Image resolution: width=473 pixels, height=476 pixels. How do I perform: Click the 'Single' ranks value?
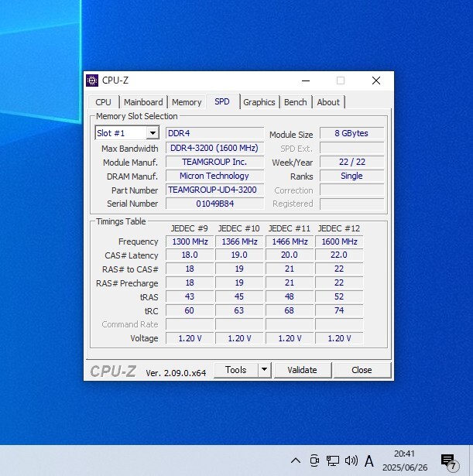pos(351,176)
